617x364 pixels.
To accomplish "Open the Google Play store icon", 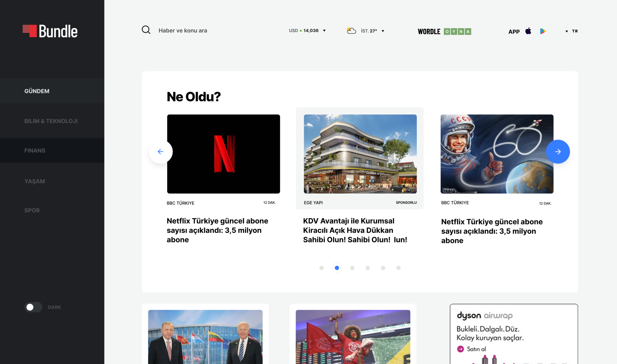I will coord(543,31).
